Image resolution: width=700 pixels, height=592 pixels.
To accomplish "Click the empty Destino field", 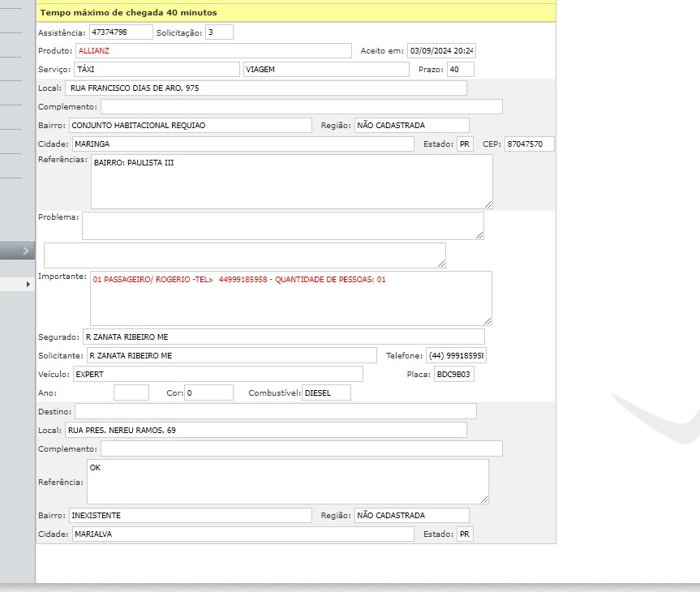I will (275, 412).
